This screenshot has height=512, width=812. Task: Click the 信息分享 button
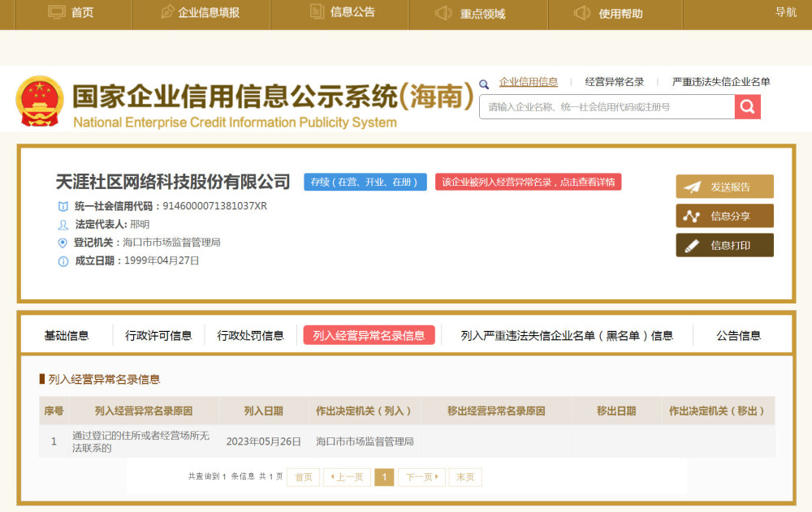(x=724, y=216)
